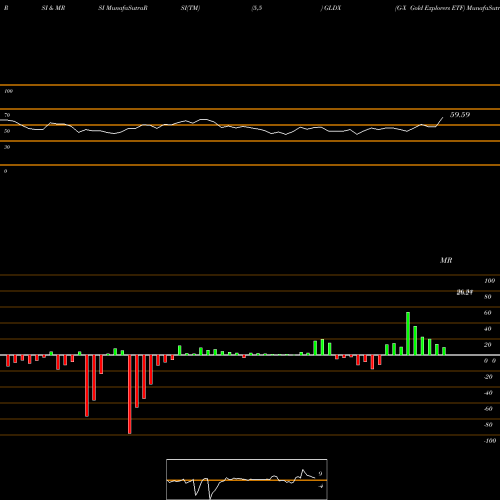
Task: Click the 'GX Gold Explorers ETF' header text
Action: click(x=430, y=8)
